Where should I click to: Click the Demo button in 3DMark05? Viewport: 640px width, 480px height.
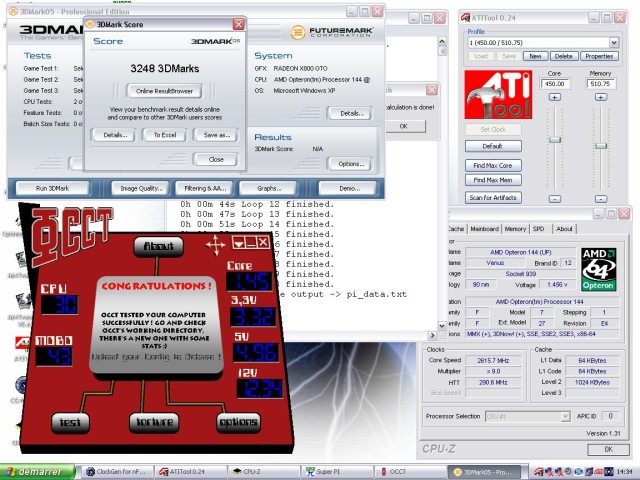349,189
